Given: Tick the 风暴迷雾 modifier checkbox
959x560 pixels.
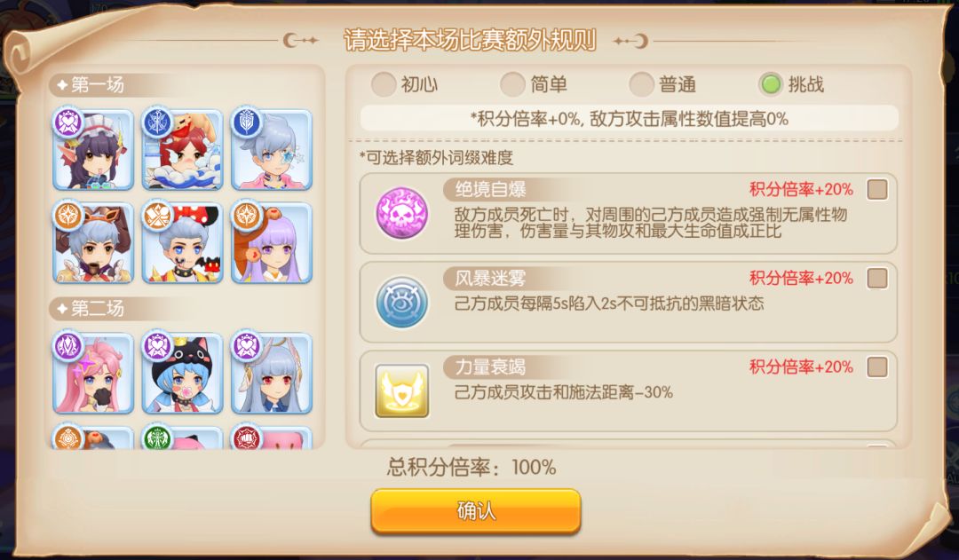Looking at the screenshot, I should (877, 278).
